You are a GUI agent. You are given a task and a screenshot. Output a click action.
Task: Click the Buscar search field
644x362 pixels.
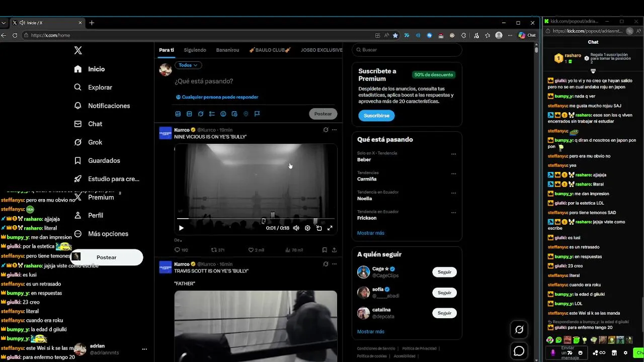[x=407, y=50]
